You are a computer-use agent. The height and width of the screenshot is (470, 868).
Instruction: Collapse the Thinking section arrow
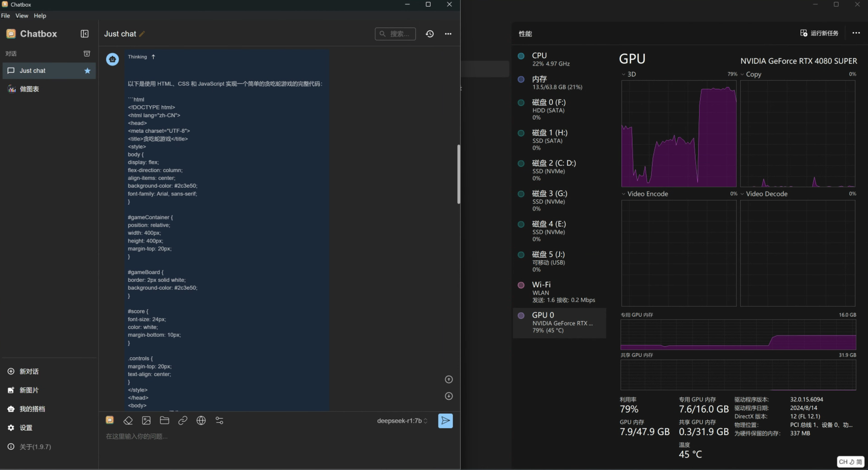[x=153, y=57]
